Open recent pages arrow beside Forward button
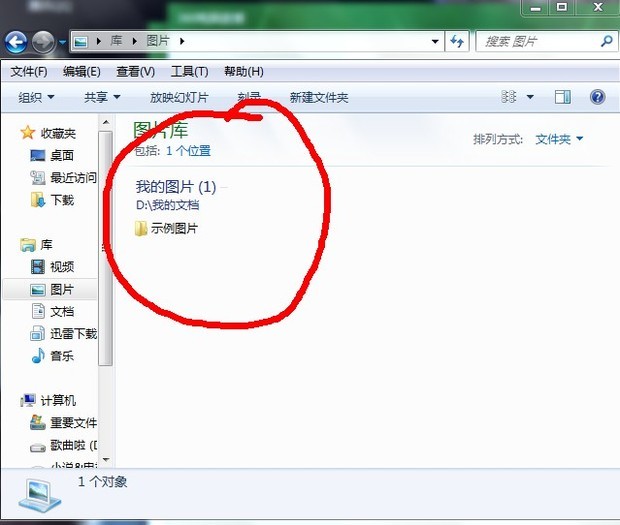620x525 pixels. click(x=62, y=42)
